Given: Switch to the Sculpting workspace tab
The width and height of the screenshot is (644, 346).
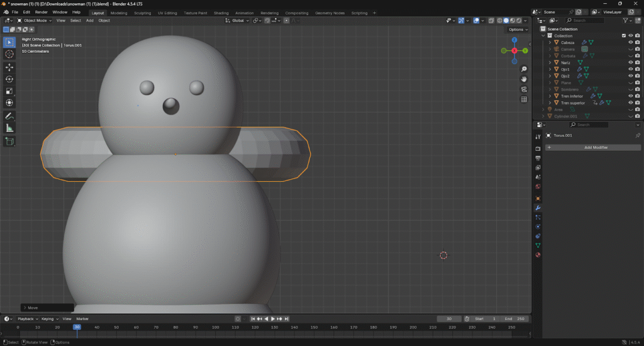Looking at the screenshot, I should [x=143, y=13].
